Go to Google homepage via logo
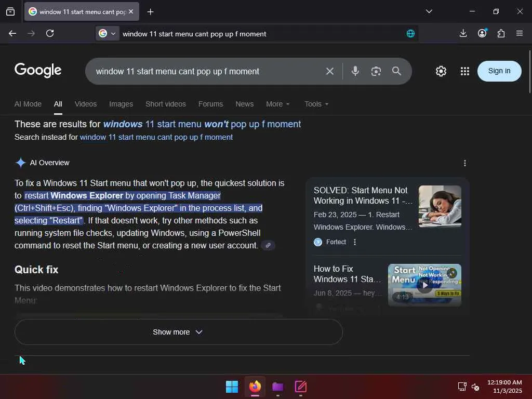 (x=38, y=70)
